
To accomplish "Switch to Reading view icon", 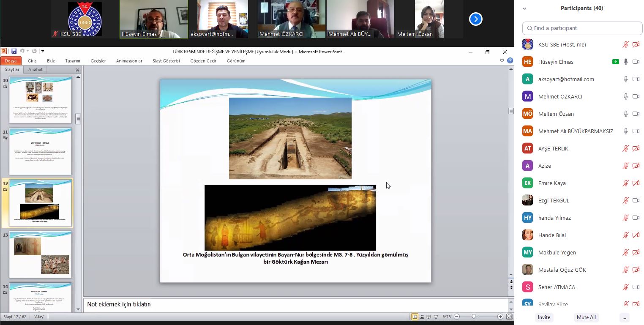I will 428,317.
